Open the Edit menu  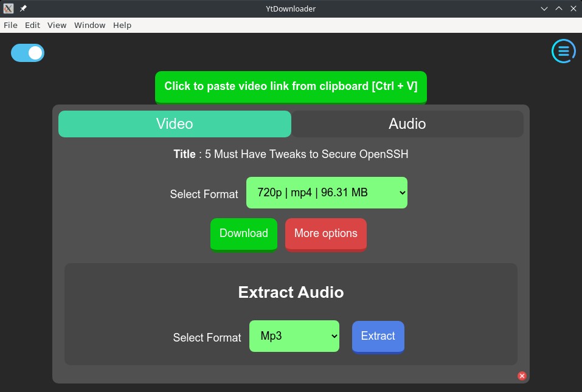(32, 25)
